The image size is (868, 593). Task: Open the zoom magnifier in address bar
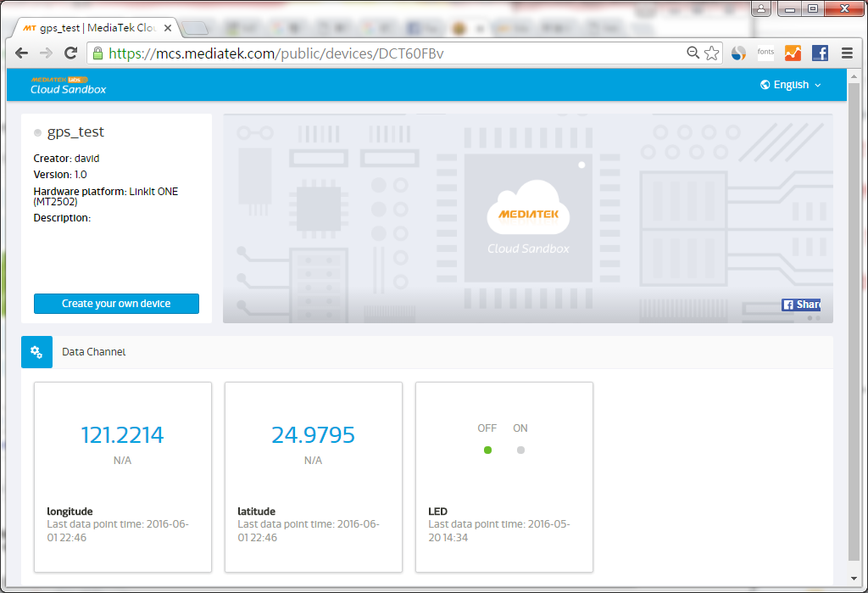coord(693,53)
